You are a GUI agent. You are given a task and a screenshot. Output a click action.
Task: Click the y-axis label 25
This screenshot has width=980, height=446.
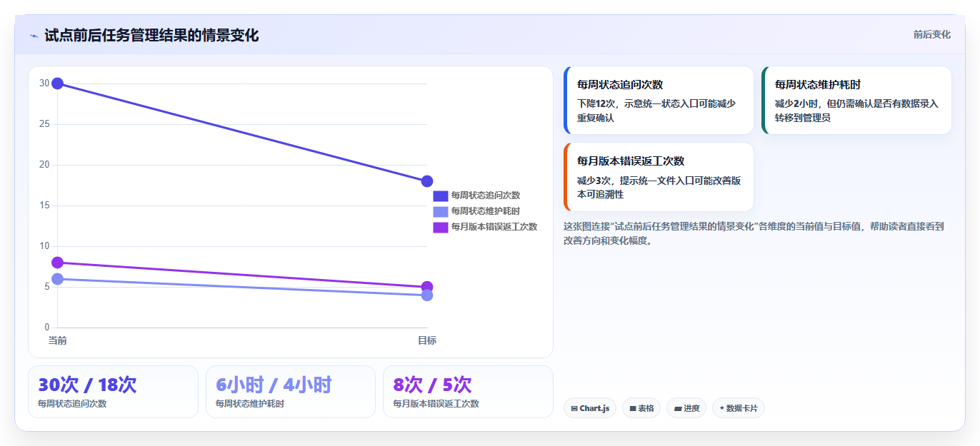tap(44, 124)
